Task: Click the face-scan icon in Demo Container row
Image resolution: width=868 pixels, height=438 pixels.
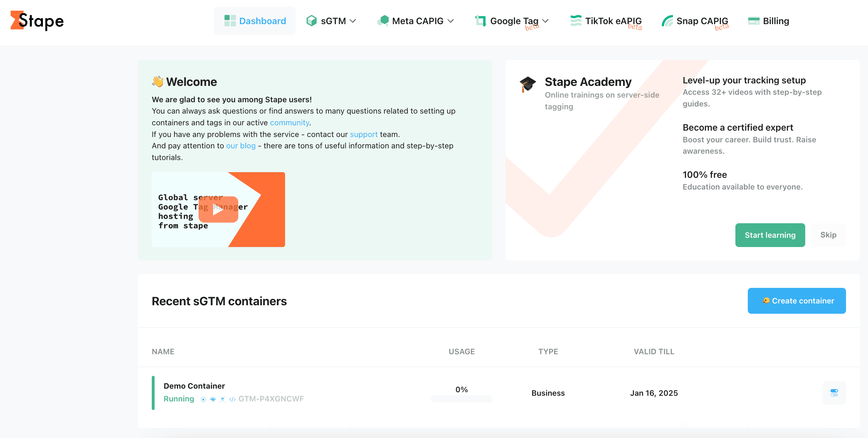Action: click(223, 399)
